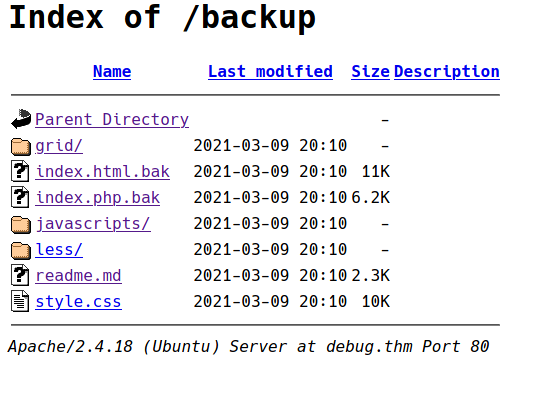
Task: Click the folder icon beside grid/
Action: (21, 146)
